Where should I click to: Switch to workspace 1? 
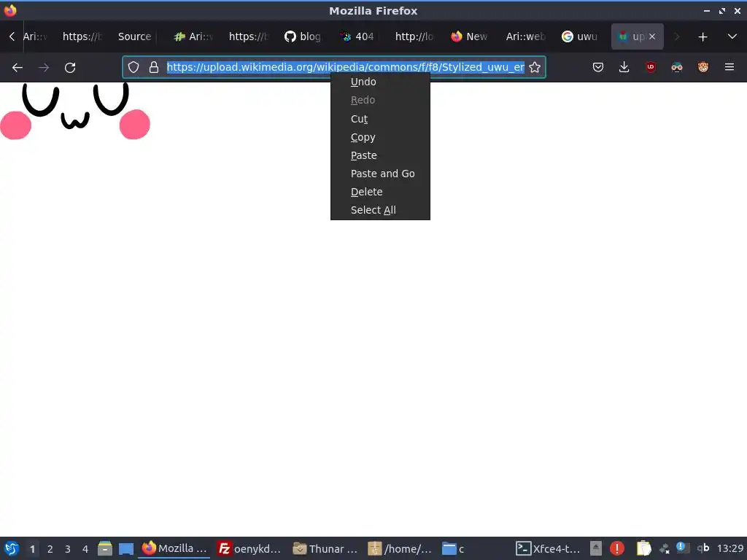coord(32,549)
